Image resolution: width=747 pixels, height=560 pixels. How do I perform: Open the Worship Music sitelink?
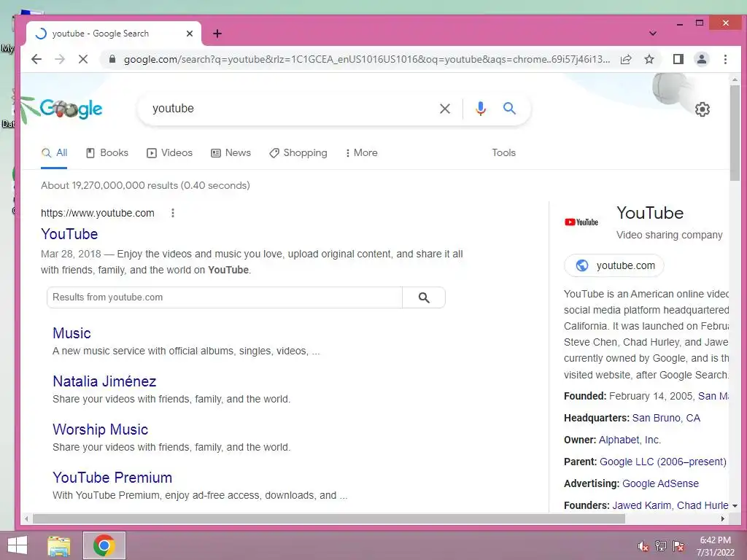coord(101,429)
